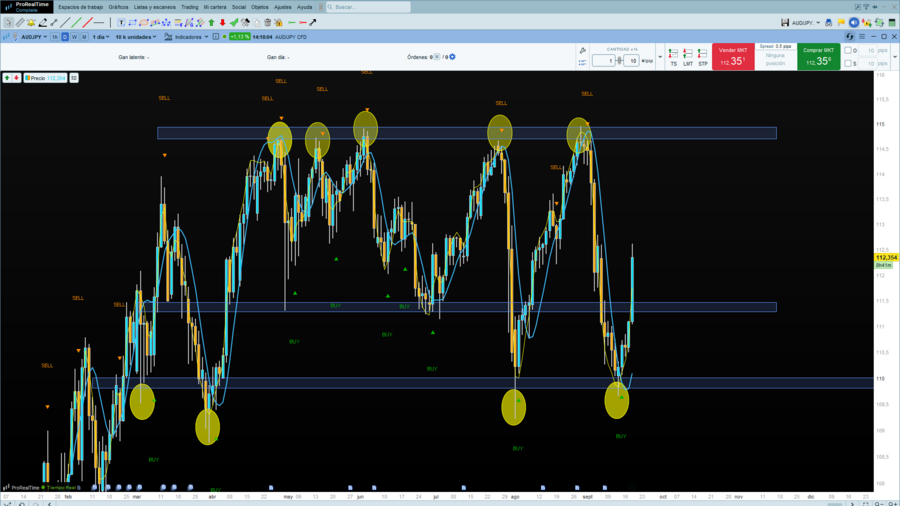Open the Indicadores dropdown

tap(187, 37)
